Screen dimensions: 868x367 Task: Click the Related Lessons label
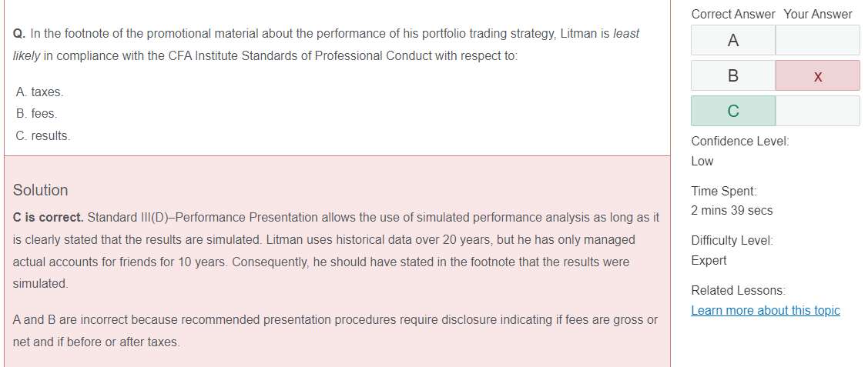738,291
